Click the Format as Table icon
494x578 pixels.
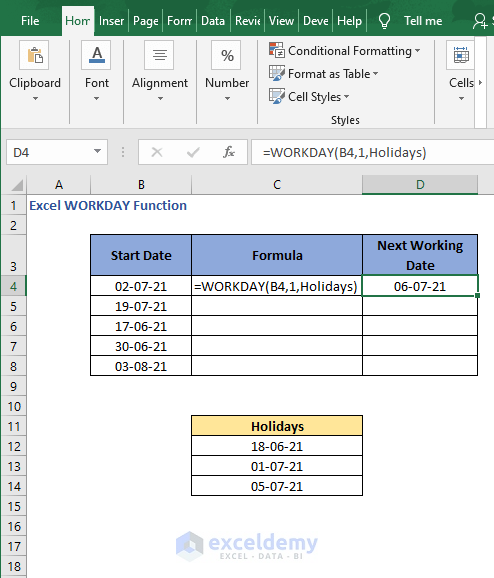click(276, 73)
